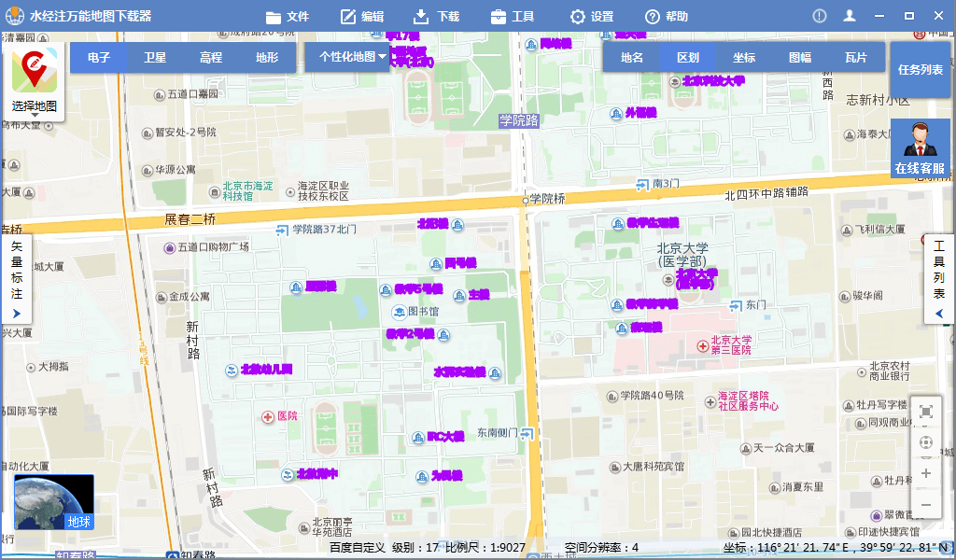Click the 地球 globe thumbnail
The height and width of the screenshot is (560, 956).
[x=53, y=502]
